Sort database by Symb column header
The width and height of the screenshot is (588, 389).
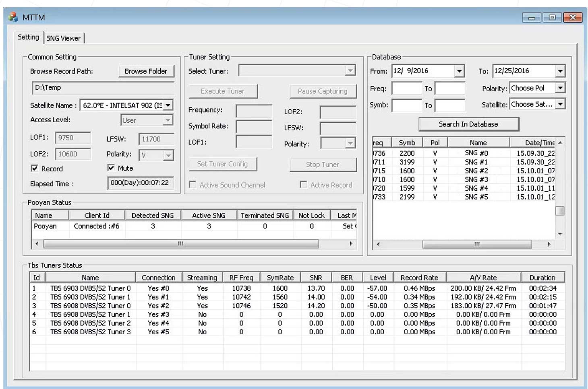pyautogui.click(x=407, y=143)
